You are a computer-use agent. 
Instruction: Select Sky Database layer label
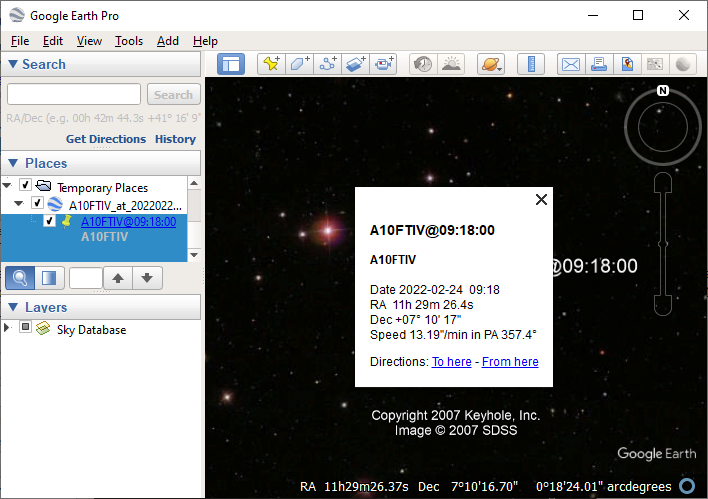tap(91, 330)
